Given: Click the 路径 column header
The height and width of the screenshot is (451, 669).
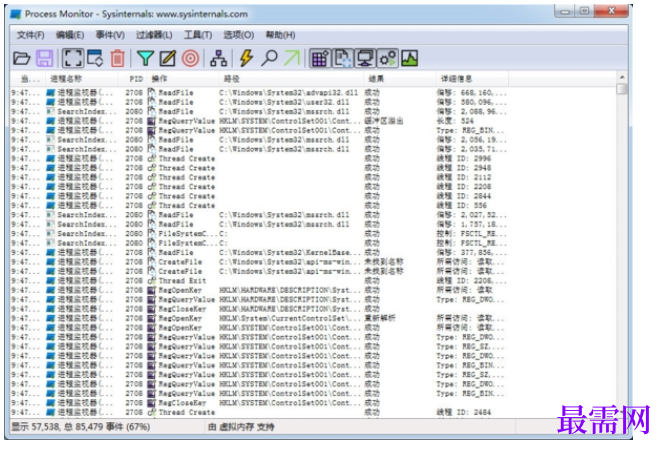Looking at the screenshot, I should pyautogui.click(x=291, y=79).
